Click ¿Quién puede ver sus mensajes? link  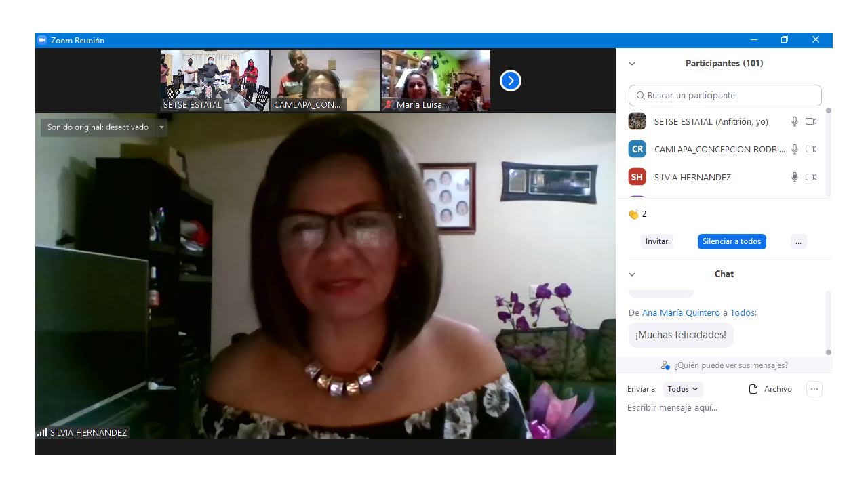click(x=731, y=365)
